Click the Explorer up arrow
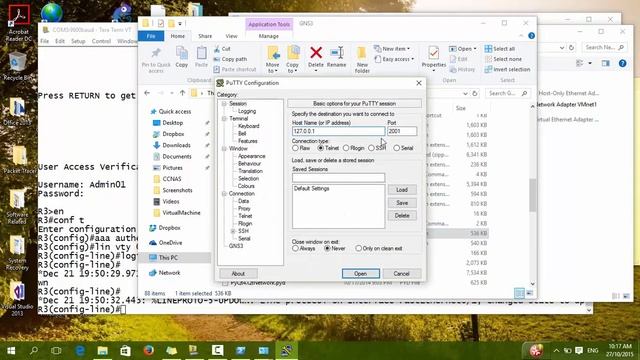The height and width of the screenshot is (360, 640). pos(182,93)
